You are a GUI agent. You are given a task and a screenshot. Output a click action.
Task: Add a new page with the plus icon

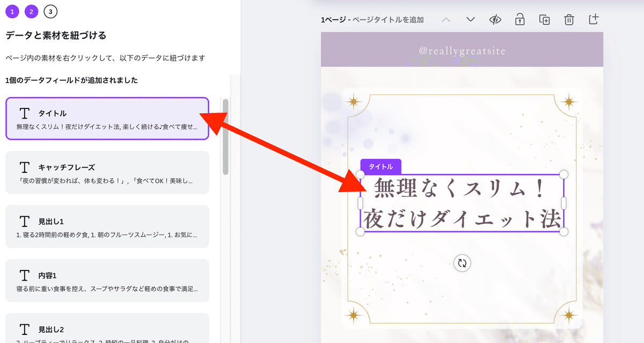594,19
